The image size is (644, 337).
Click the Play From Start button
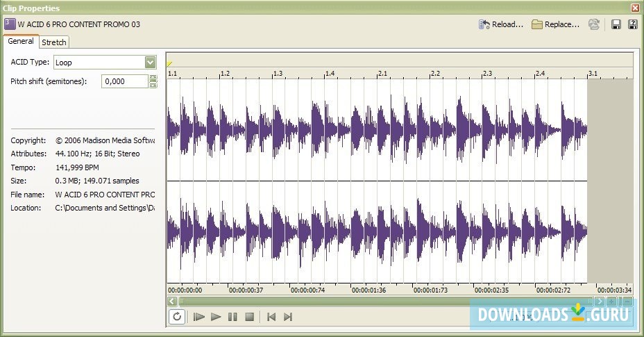(199, 317)
